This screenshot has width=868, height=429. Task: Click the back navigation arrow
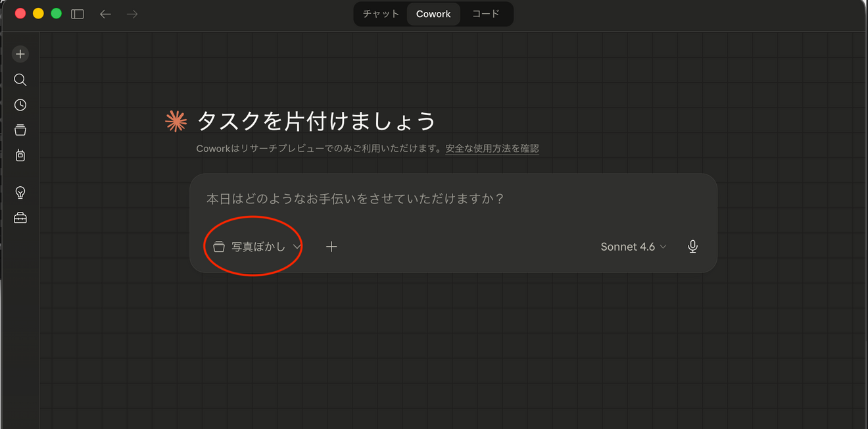pos(105,13)
